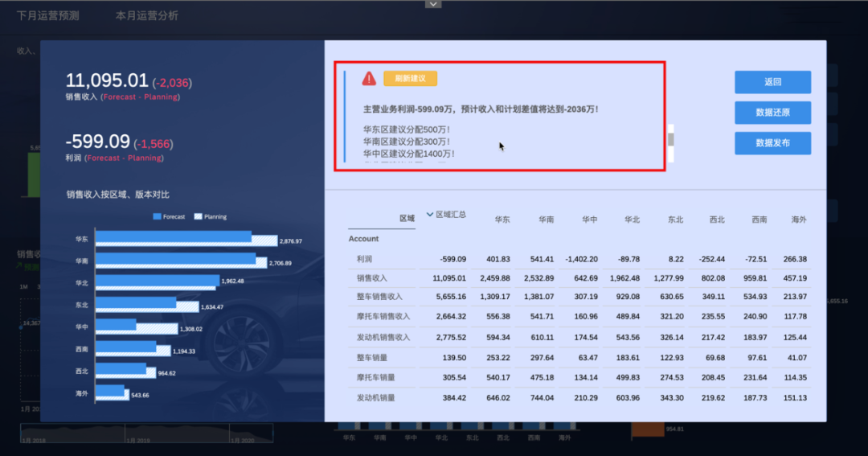Select the 整车销售收入 row label

pyautogui.click(x=379, y=297)
